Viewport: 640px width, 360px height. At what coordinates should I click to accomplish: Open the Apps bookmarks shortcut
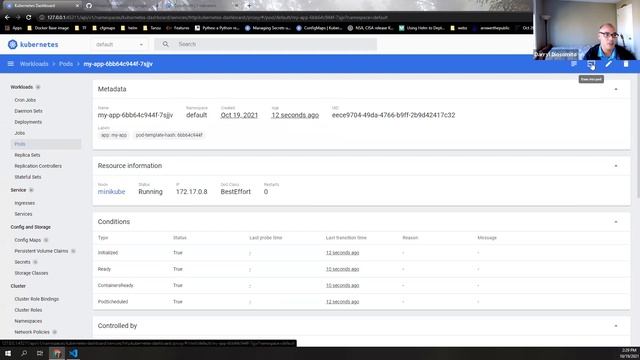click(13, 28)
